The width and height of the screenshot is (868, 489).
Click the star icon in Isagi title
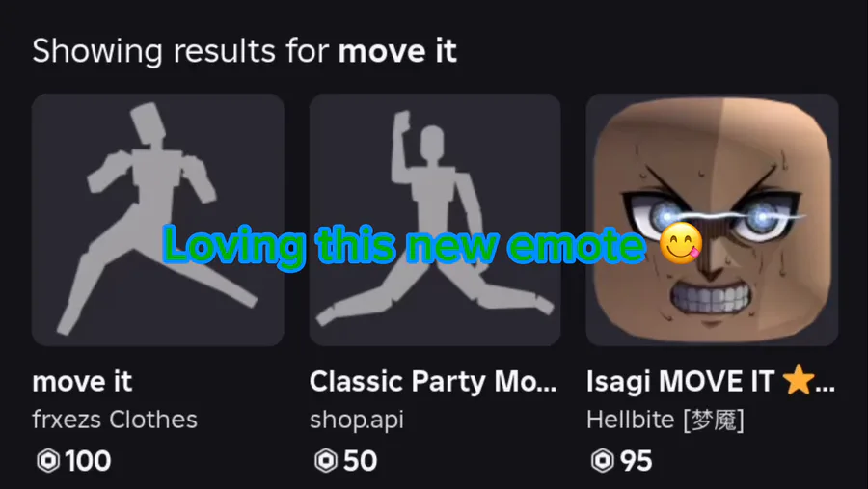(799, 380)
